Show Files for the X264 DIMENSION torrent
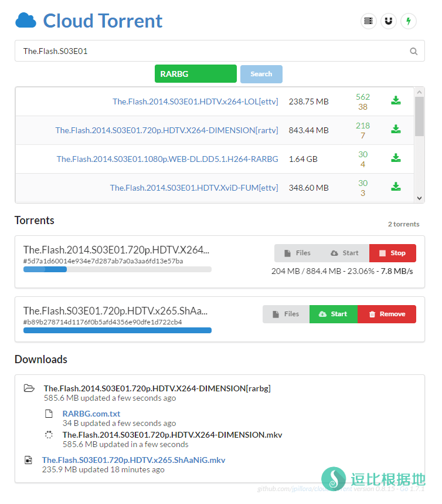 (297, 253)
